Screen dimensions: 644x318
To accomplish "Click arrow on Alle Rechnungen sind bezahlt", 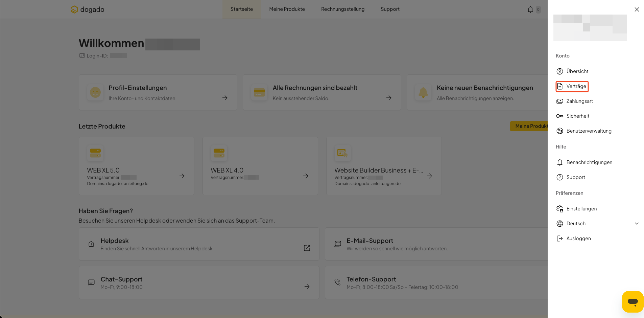I will [x=389, y=98].
